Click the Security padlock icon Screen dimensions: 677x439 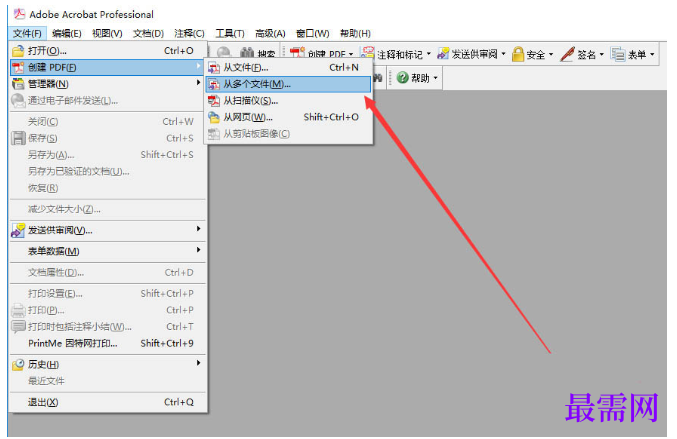tap(518, 54)
